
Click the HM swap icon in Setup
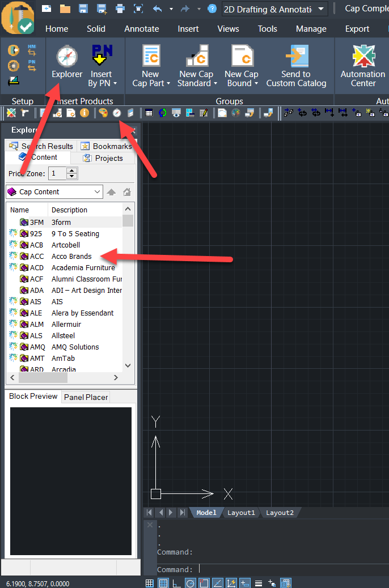[x=32, y=50]
